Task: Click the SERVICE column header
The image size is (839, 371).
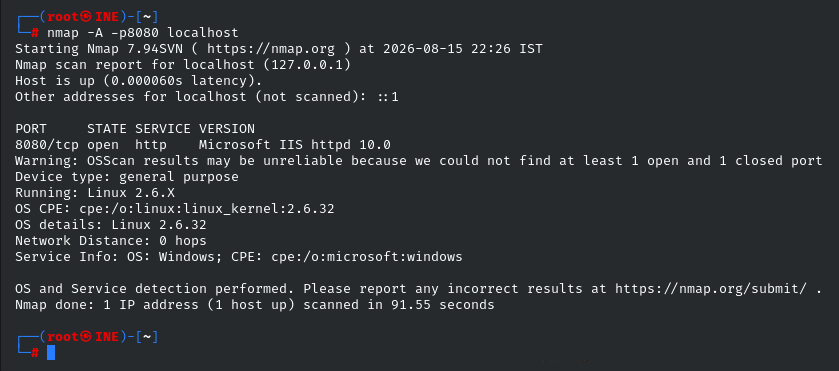Action: coord(163,129)
